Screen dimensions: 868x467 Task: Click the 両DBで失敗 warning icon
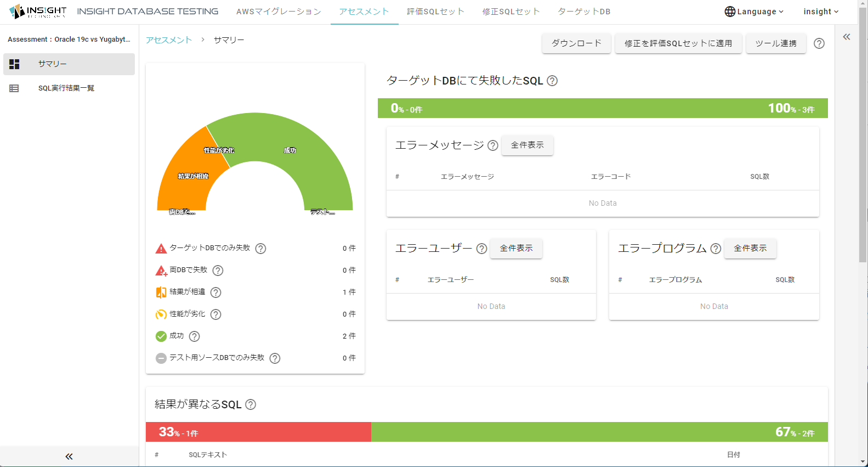pyautogui.click(x=161, y=271)
